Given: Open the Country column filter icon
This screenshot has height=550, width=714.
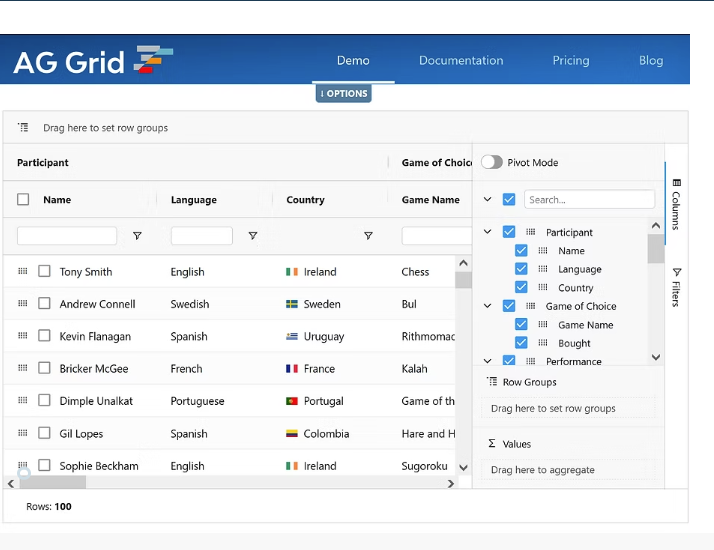Looking at the screenshot, I should click(368, 235).
